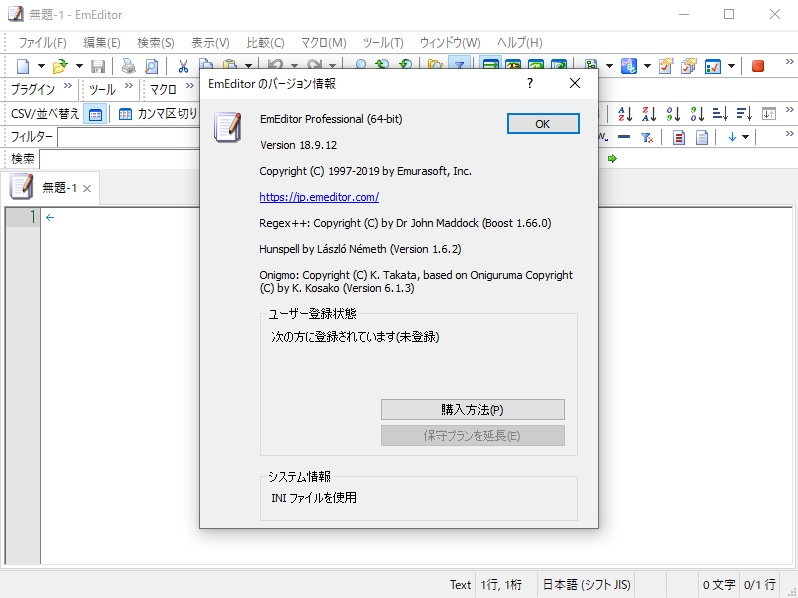This screenshot has width=798, height=598.
Task: Click the 購入方法(P) button
Action: point(473,410)
